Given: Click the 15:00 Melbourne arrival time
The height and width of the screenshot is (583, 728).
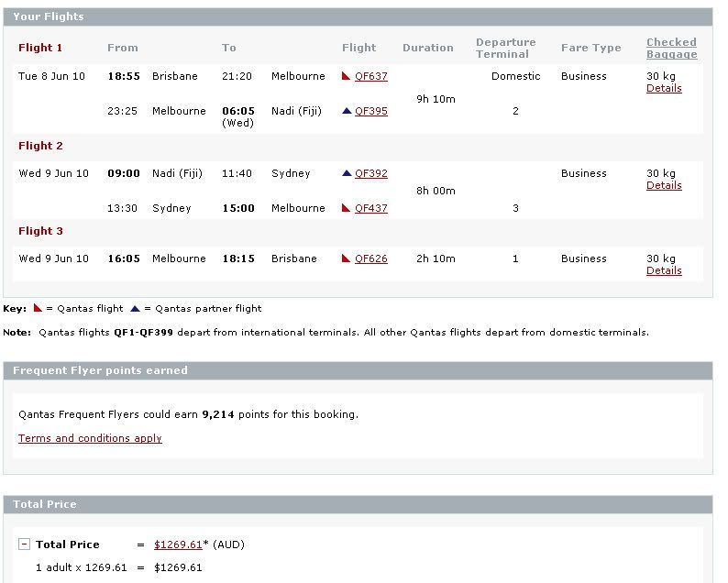Looking at the screenshot, I should (238, 208).
